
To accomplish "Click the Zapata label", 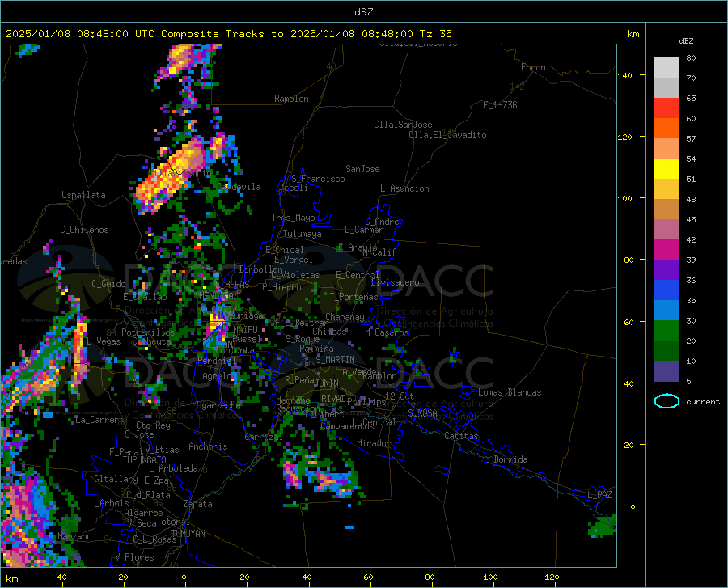I will (x=198, y=504).
